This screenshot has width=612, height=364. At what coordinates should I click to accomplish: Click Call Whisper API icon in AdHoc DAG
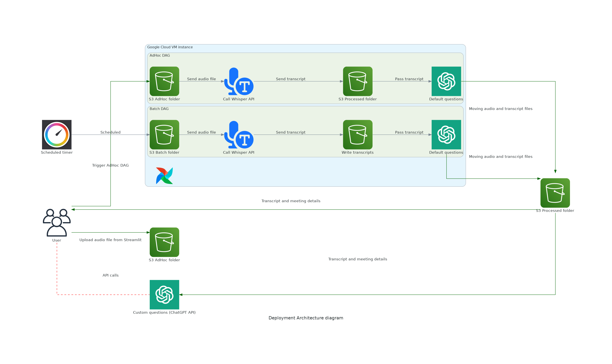pyautogui.click(x=239, y=81)
